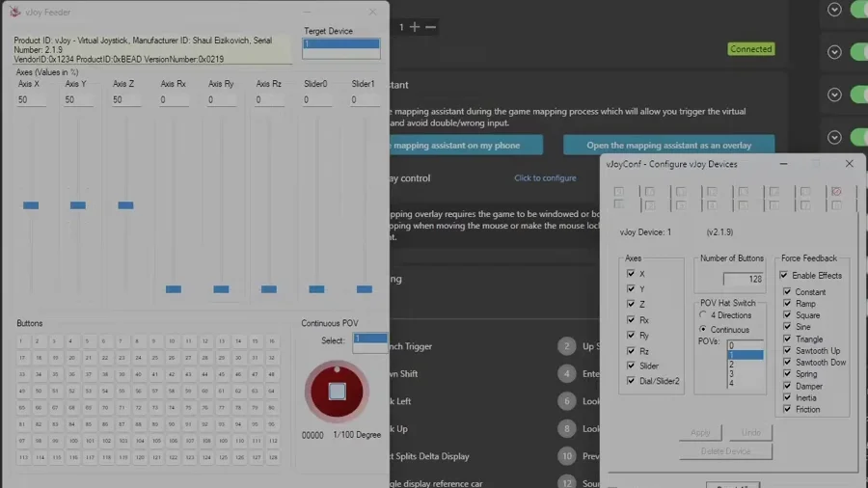
Task: Uncheck the Rx axis checkbox
Action: (x=631, y=319)
